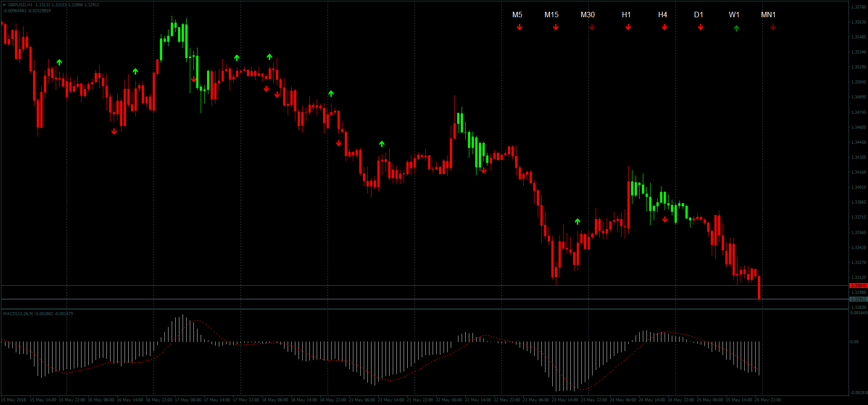Select the H1 timeframe label

tap(626, 15)
